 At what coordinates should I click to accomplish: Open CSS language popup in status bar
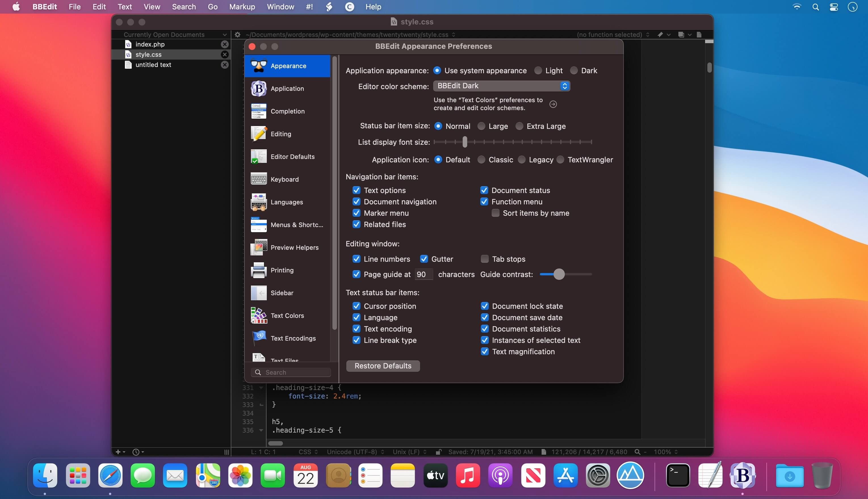(308, 452)
